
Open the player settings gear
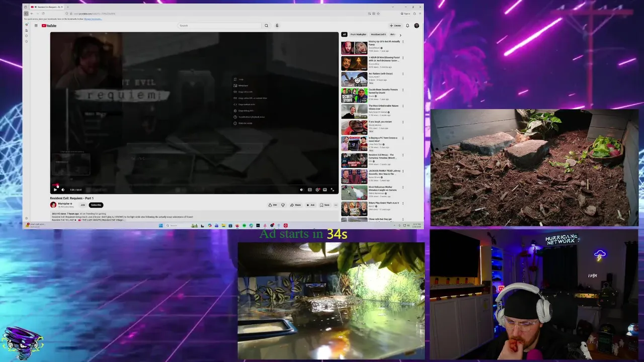tap(317, 190)
